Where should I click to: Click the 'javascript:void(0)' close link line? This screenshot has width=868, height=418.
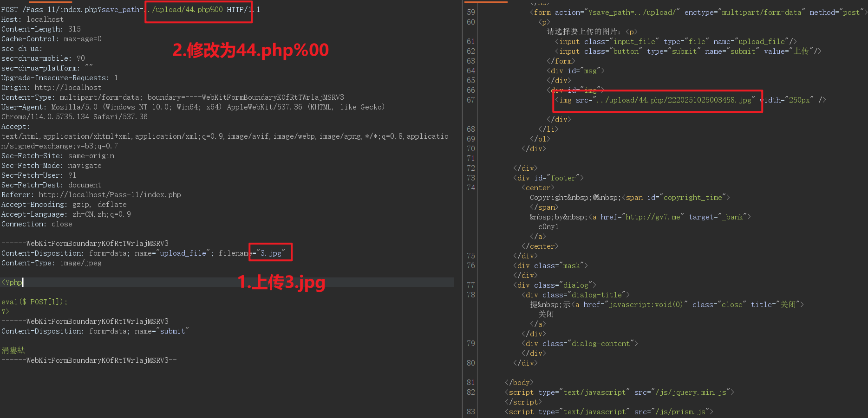click(x=667, y=304)
